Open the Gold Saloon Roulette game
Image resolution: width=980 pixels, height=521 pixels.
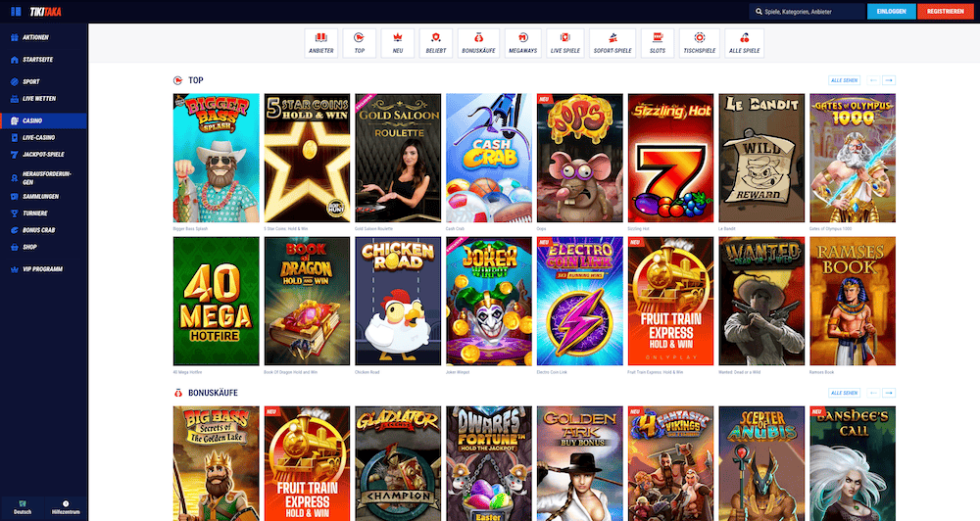pyautogui.click(x=398, y=158)
